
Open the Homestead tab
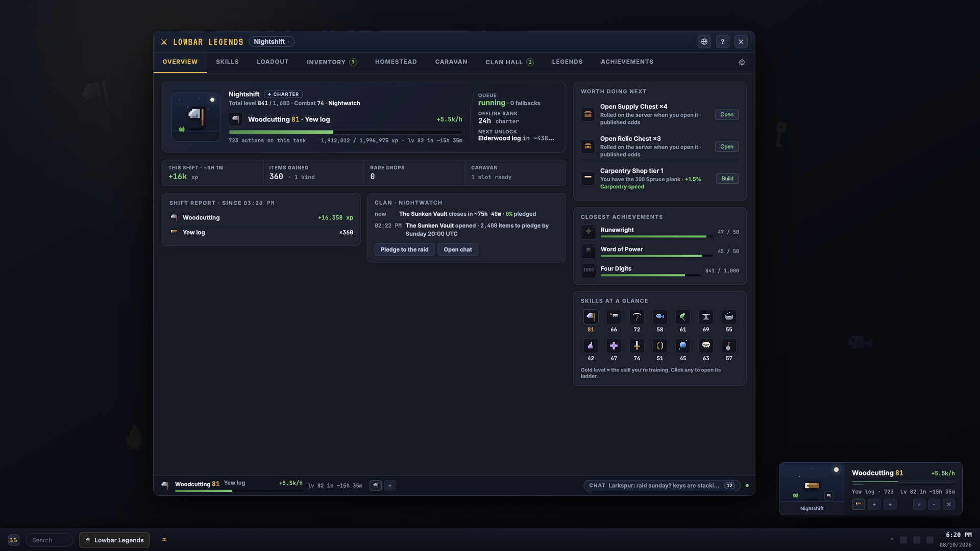point(396,62)
